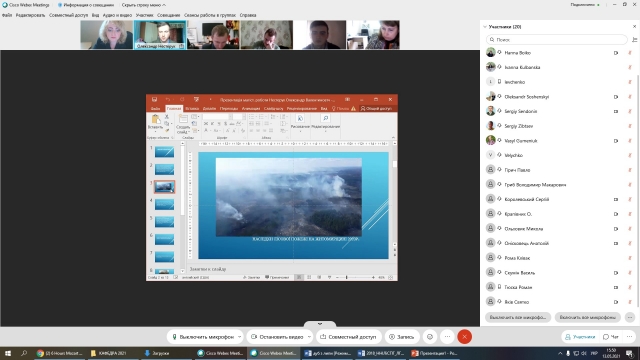This screenshot has height=360, width=640.
Task: Click Скрыть строку меню to hide the menu bar
Action: click(x=144, y=5)
